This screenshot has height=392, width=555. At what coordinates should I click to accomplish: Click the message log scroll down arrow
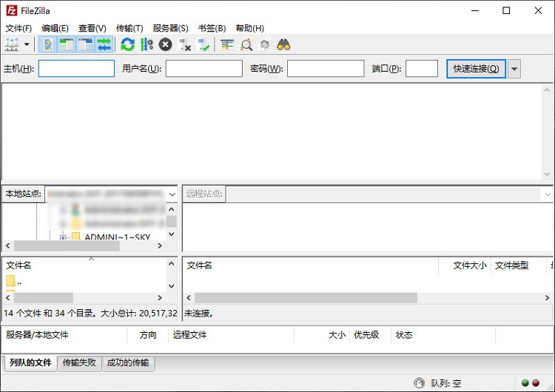(x=547, y=175)
